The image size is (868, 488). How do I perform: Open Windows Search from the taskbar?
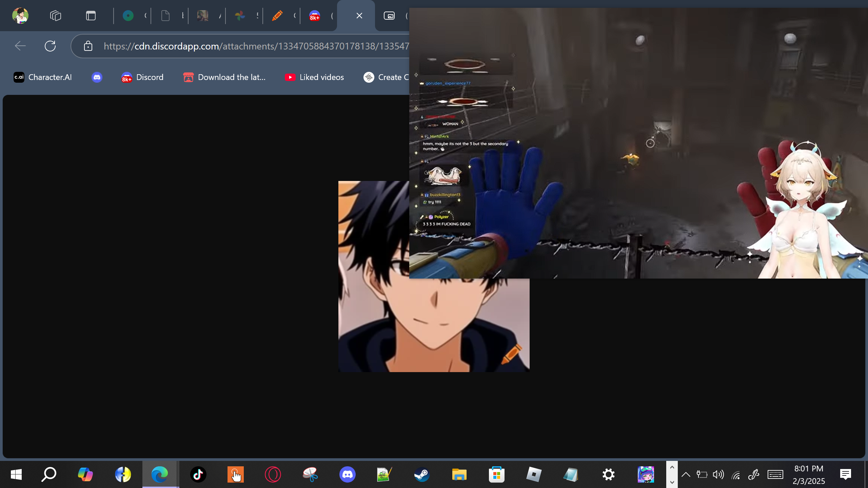(49, 474)
